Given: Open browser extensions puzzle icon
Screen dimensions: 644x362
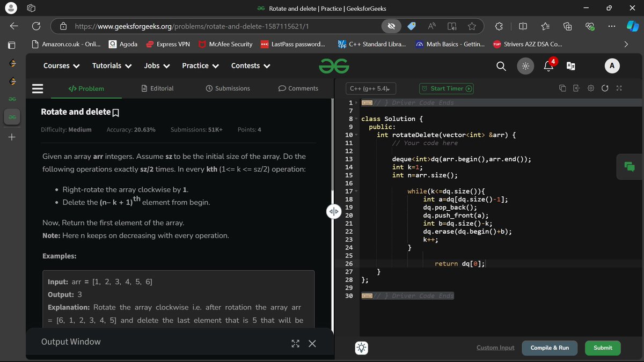Looking at the screenshot, I should (x=499, y=26).
